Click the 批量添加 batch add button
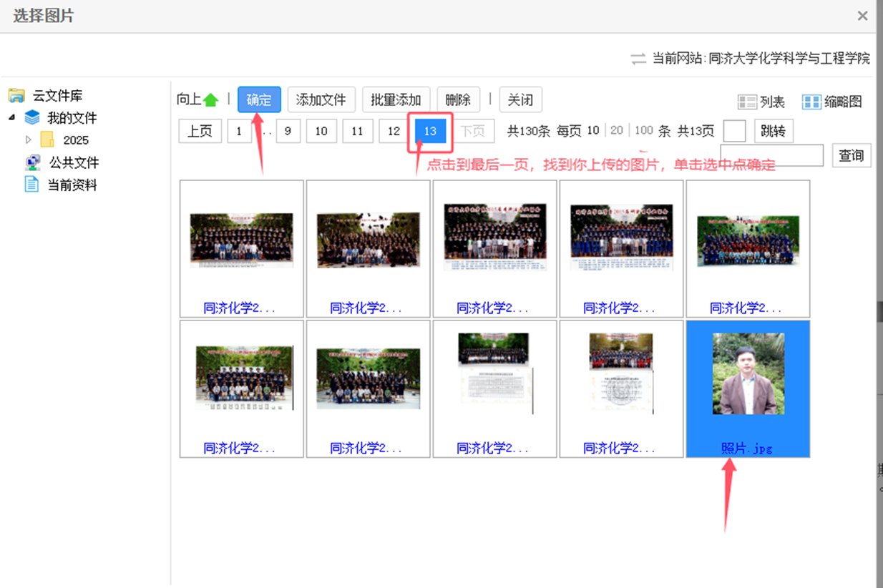This screenshot has width=883, height=588. 396,100
